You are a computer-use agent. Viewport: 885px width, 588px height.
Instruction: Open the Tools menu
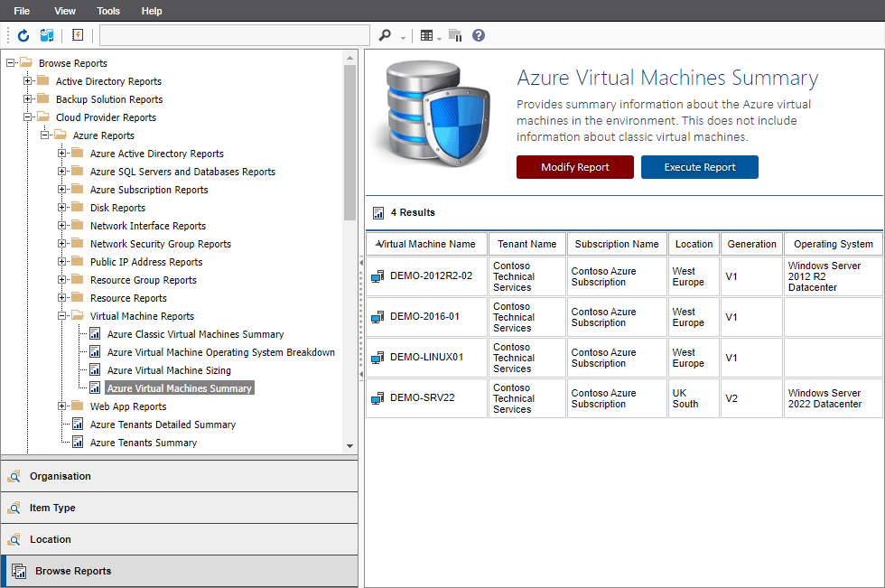point(108,11)
